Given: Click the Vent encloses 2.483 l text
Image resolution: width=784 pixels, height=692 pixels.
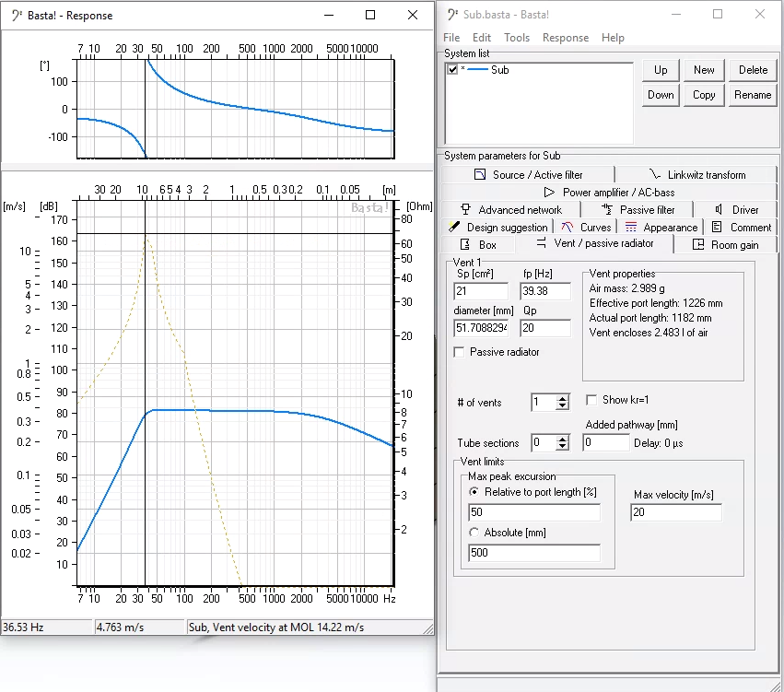Looking at the screenshot, I should pyautogui.click(x=648, y=333).
